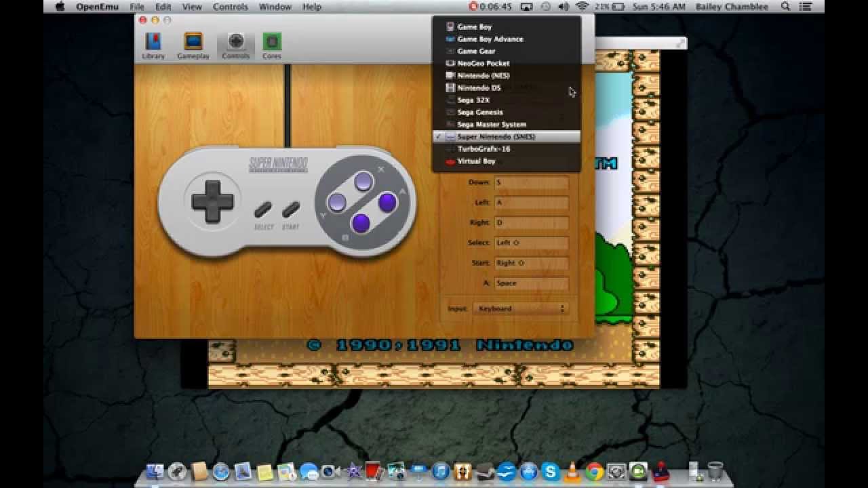Open the Apple menu

(60, 7)
